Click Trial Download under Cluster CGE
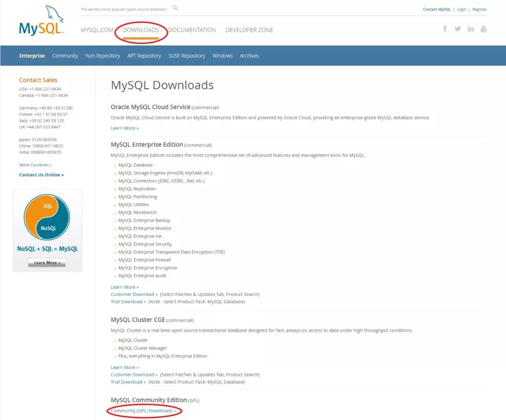Screen dimensions: 506x420 [x=128, y=382]
